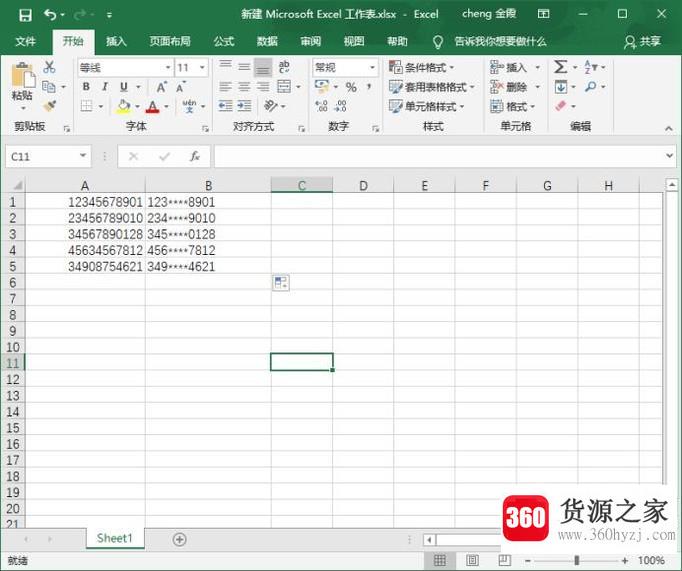The height and width of the screenshot is (571, 682).
Task: Click the zoom slider handle
Action: pos(577,560)
